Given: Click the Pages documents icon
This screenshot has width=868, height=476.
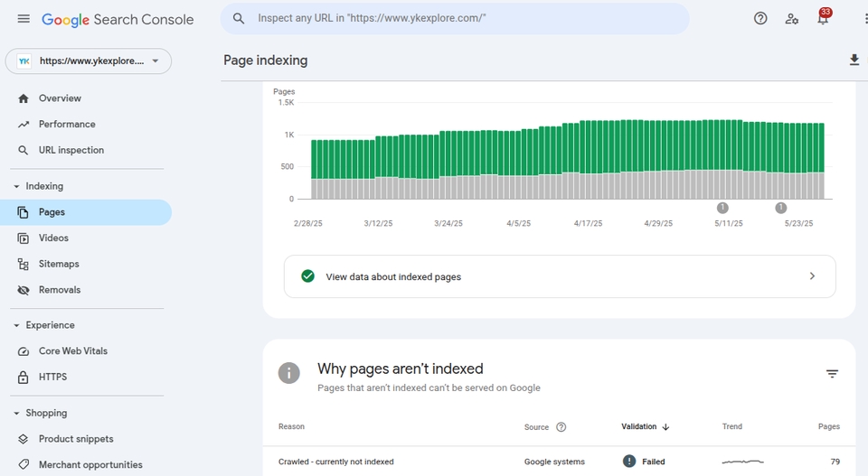Looking at the screenshot, I should (x=24, y=212).
